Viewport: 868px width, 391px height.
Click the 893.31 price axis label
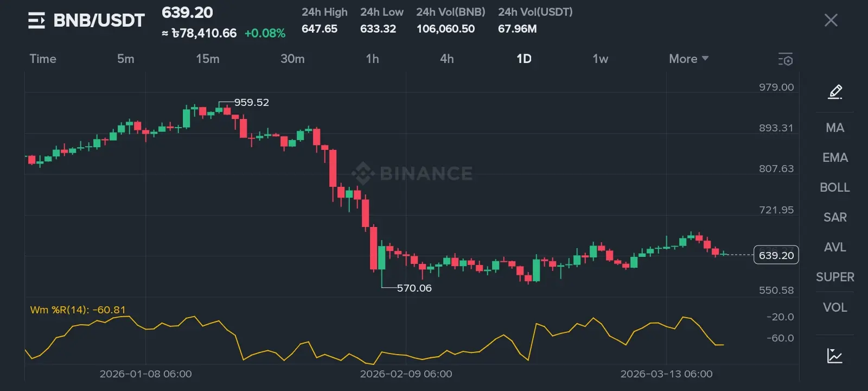coord(776,128)
